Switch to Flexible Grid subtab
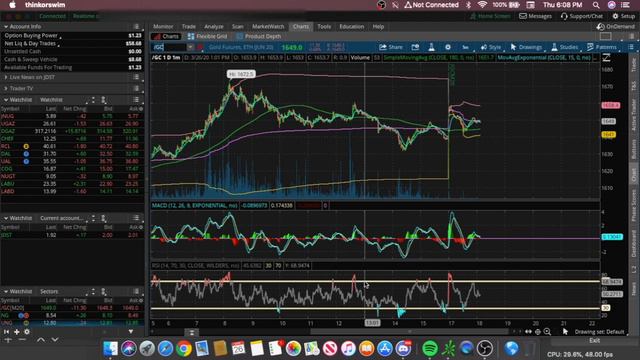 click(x=207, y=36)
